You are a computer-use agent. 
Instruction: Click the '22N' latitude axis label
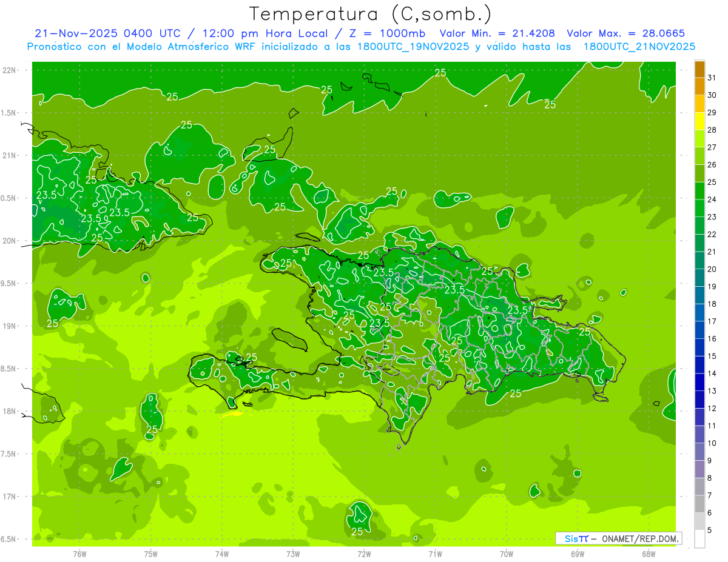click(8, 70)
